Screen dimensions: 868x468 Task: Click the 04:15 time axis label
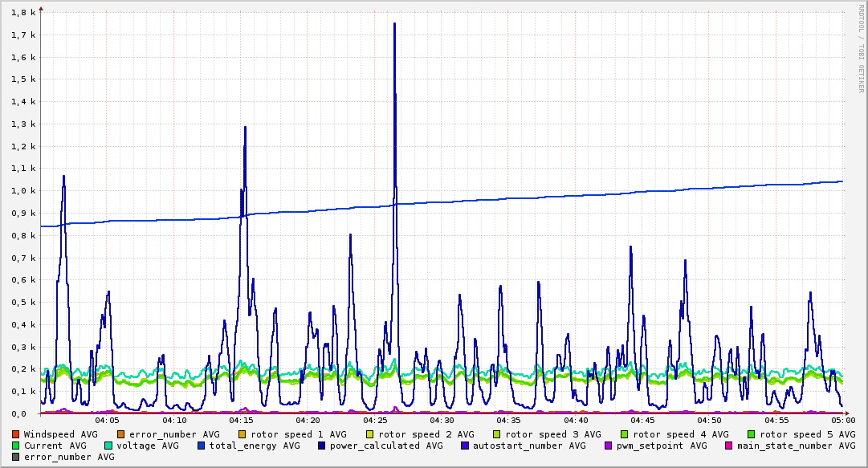click(x=241, y=421)
